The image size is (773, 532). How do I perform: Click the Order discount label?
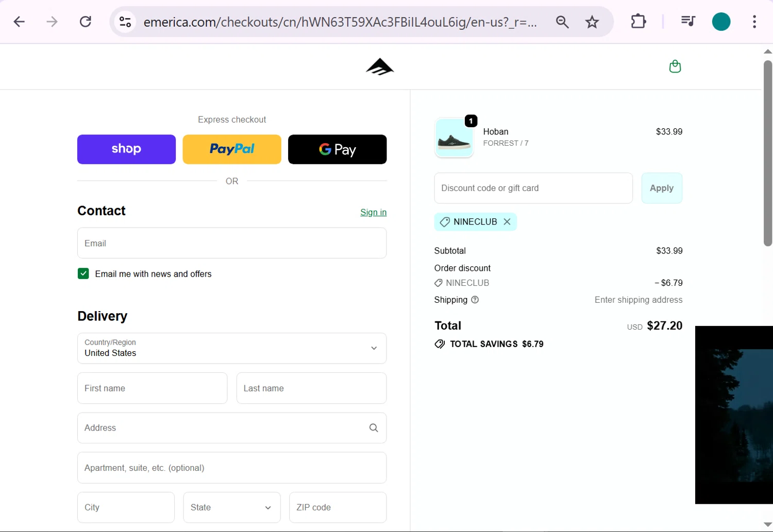462,268
